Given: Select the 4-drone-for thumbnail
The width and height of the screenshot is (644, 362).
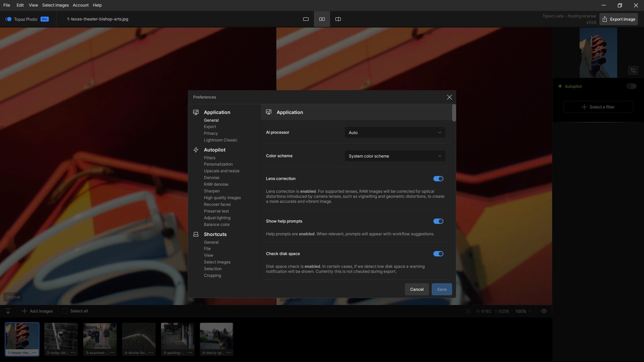Looking at the screenshot, I should (139, 336).
